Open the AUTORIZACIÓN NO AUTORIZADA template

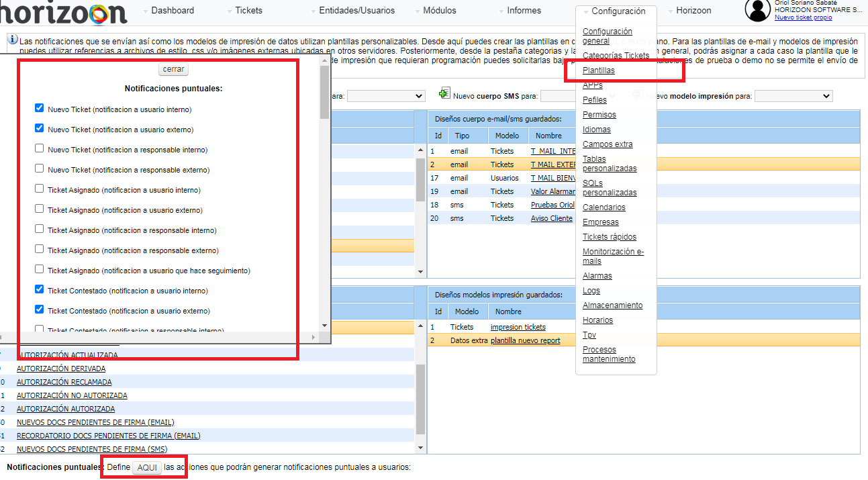click(72, 395)
